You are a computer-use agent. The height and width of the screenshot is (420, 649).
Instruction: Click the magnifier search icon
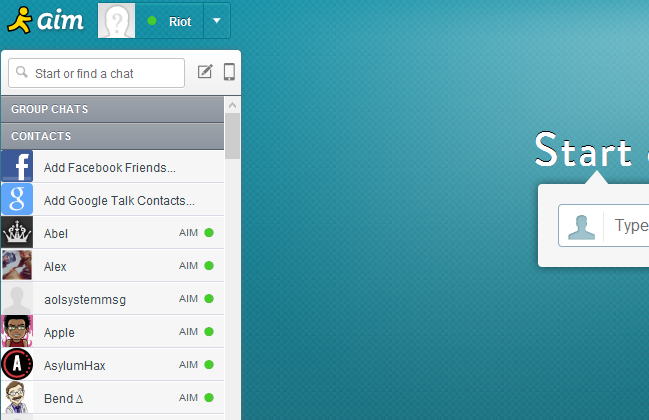(x=22, y=72)
